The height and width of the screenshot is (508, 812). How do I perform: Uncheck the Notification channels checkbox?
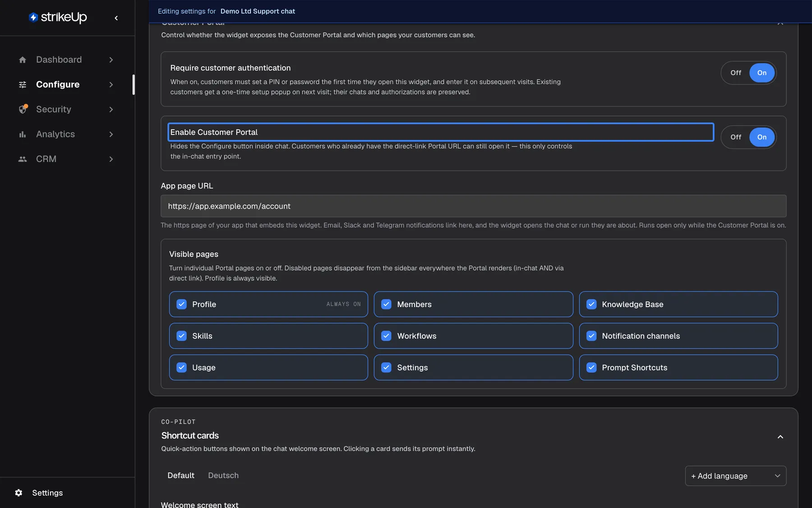tap(591, 336)
